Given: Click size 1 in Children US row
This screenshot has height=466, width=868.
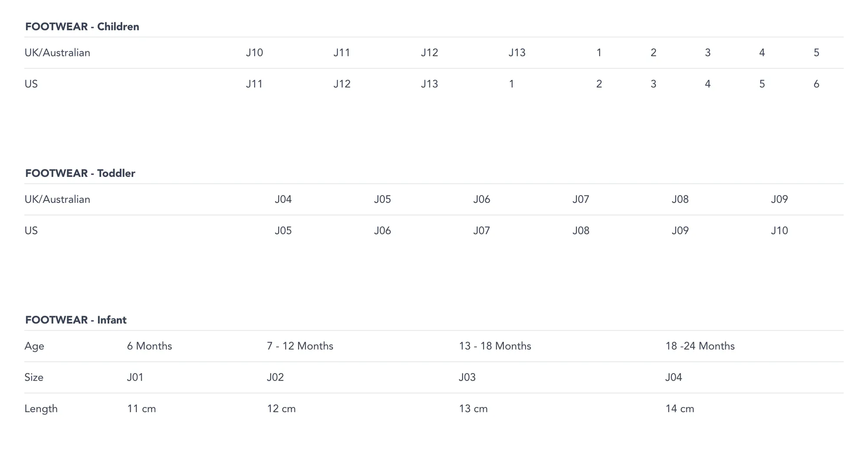Looking at the screenshot, I should (x=512, y=84).
